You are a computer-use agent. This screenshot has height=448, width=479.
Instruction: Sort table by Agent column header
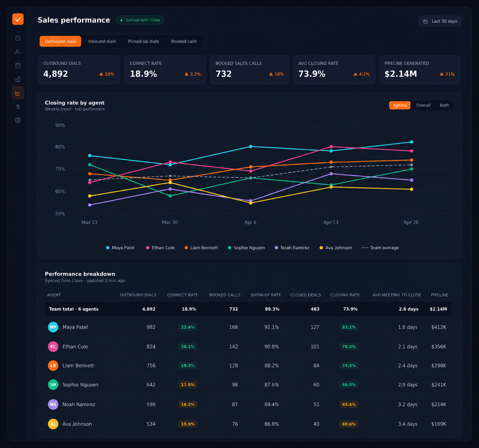click(54, 295)
